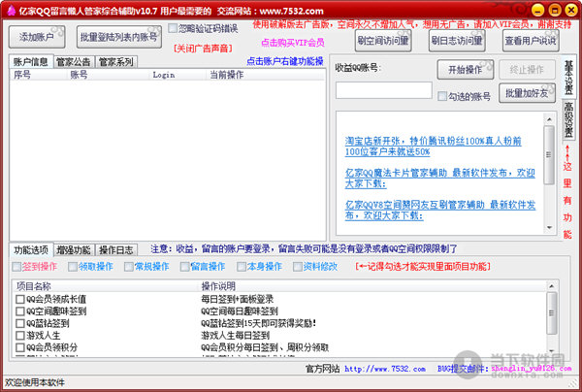582x392 pixels.
Task: Click the 查看用户必读 button
Action: 530,41
